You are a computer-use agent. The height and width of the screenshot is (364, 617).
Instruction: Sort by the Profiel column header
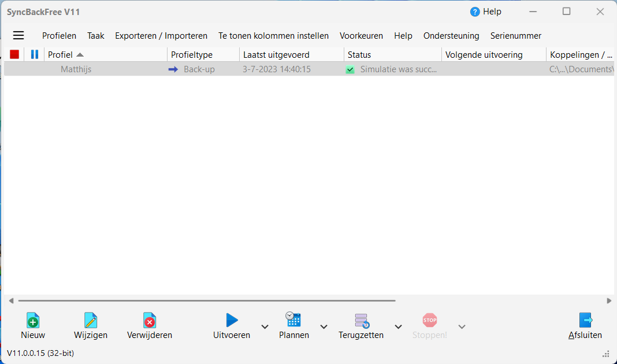(x=105, y=55)
